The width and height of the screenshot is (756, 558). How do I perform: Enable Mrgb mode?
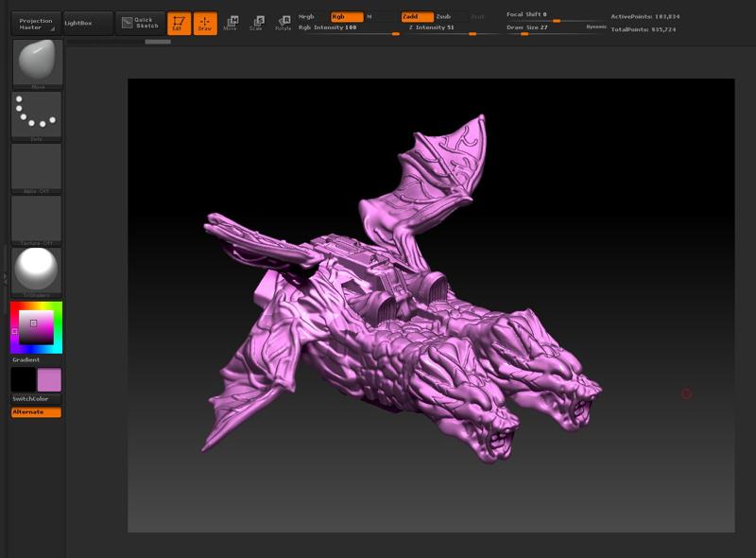pos(307,16)
